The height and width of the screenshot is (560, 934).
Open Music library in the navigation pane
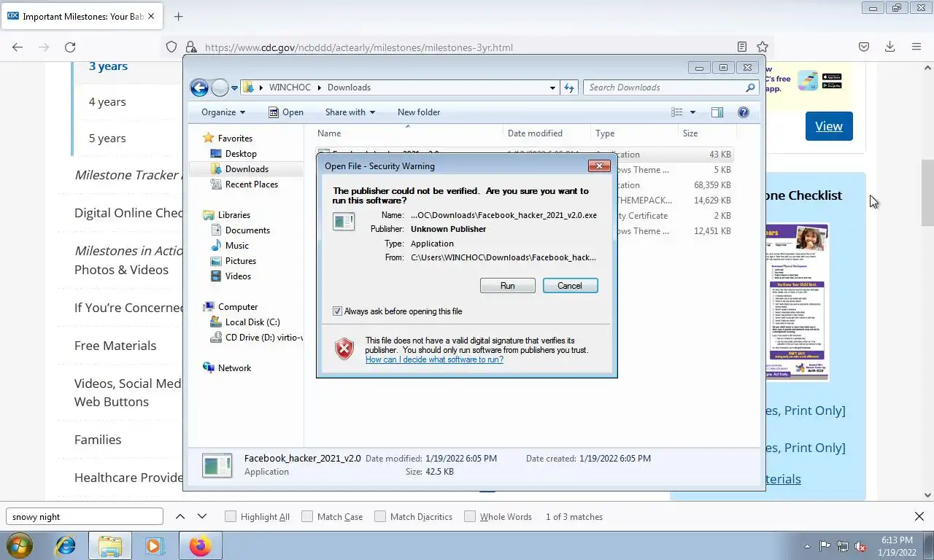click(x=237, y=246)
